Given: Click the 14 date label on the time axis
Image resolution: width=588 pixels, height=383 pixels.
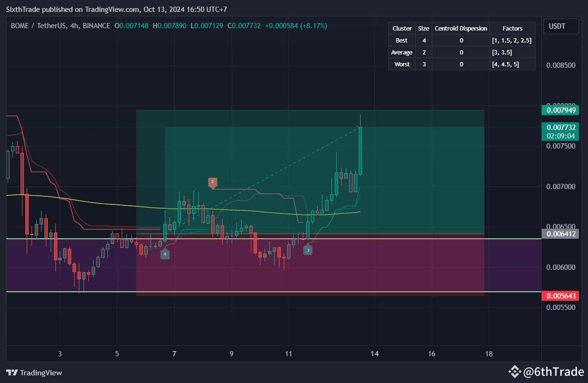Looking at the screenshot, I should tap(374, 354).
